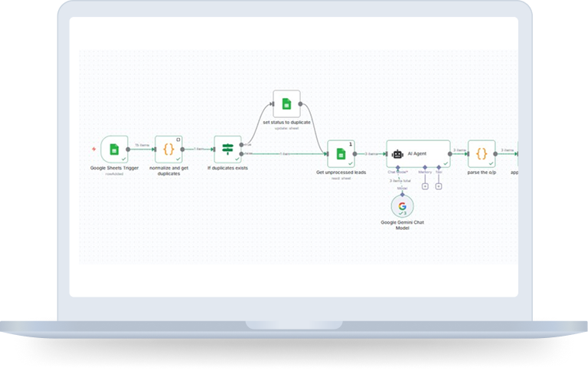Screen dimensions: 588x371
Task: Add a Tool sub-node via plus button
Action: (x=439, y=186)
